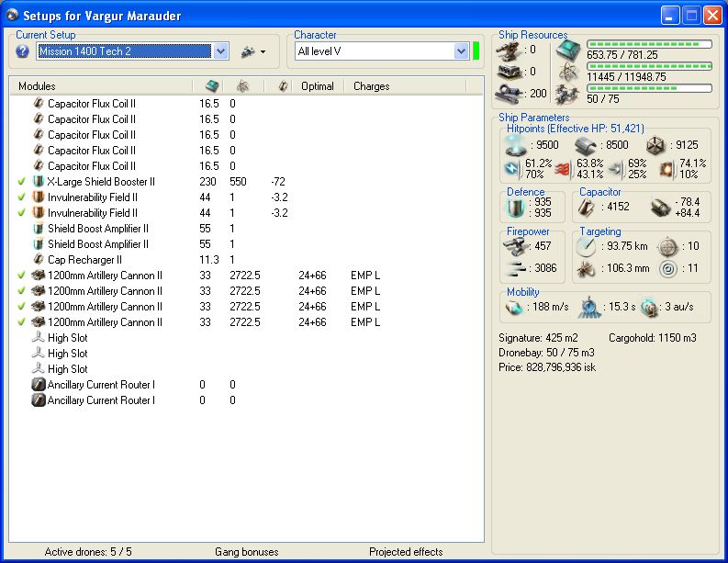Click the drone bandwidth bar 50 / 75
This screenshot has width=728, height=563.
point(649,88)
